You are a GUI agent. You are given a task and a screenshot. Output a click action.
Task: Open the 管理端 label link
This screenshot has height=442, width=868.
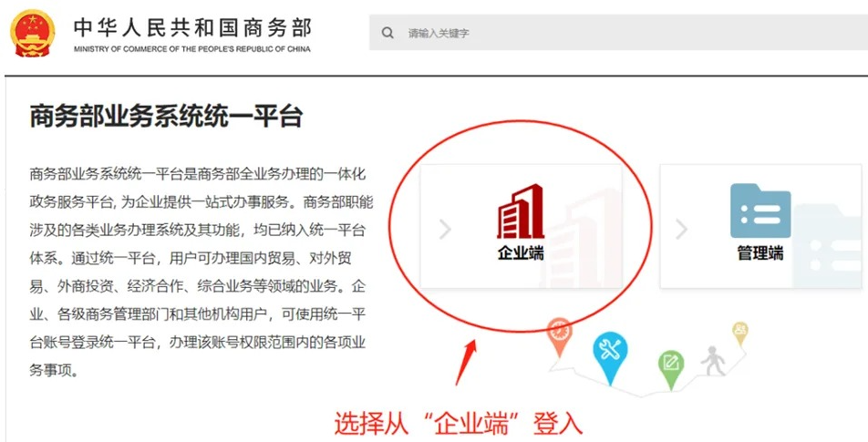click(x=760, y=253)
